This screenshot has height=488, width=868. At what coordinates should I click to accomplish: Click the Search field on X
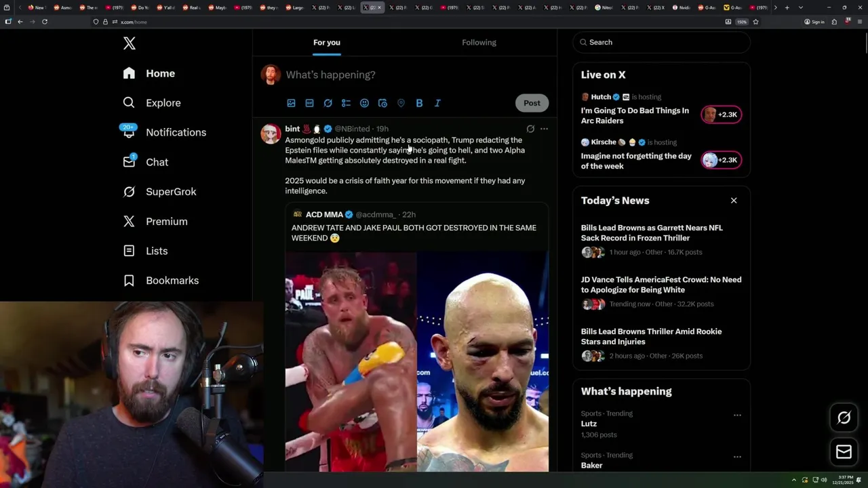click(x=661, y=42)
